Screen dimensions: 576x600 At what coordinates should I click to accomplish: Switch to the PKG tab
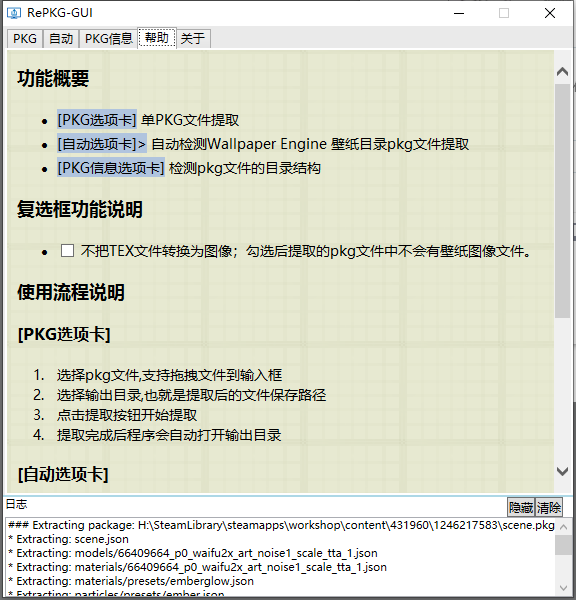coord(25,39)
